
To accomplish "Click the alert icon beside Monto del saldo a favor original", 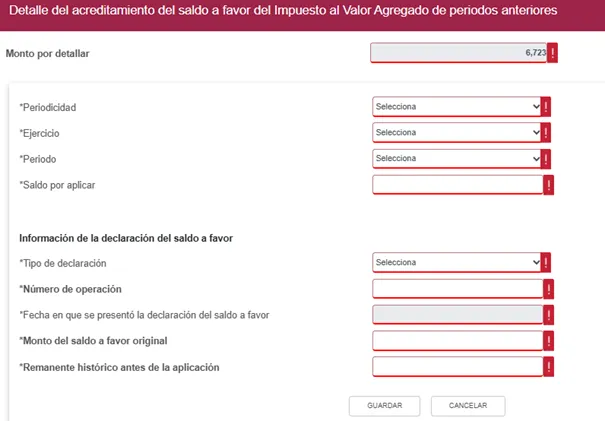I will (x=549, y=341).
